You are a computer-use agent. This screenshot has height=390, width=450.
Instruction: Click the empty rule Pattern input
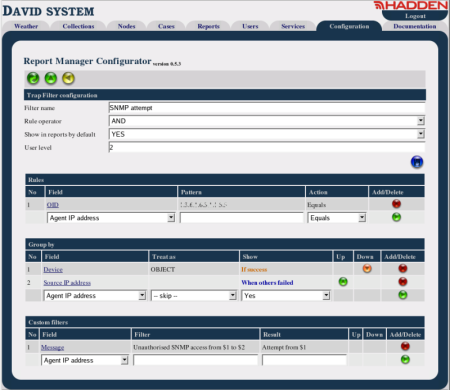242,218
